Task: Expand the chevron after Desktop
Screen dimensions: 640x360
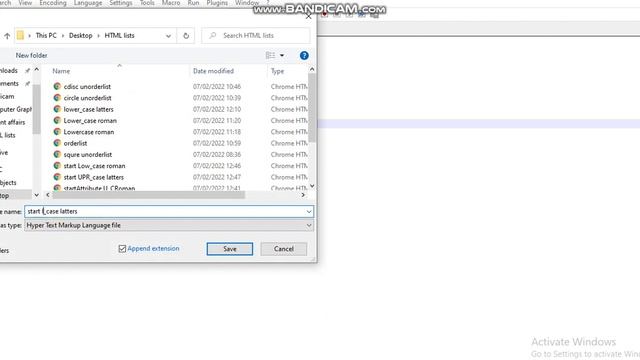Action: (98, 36)
